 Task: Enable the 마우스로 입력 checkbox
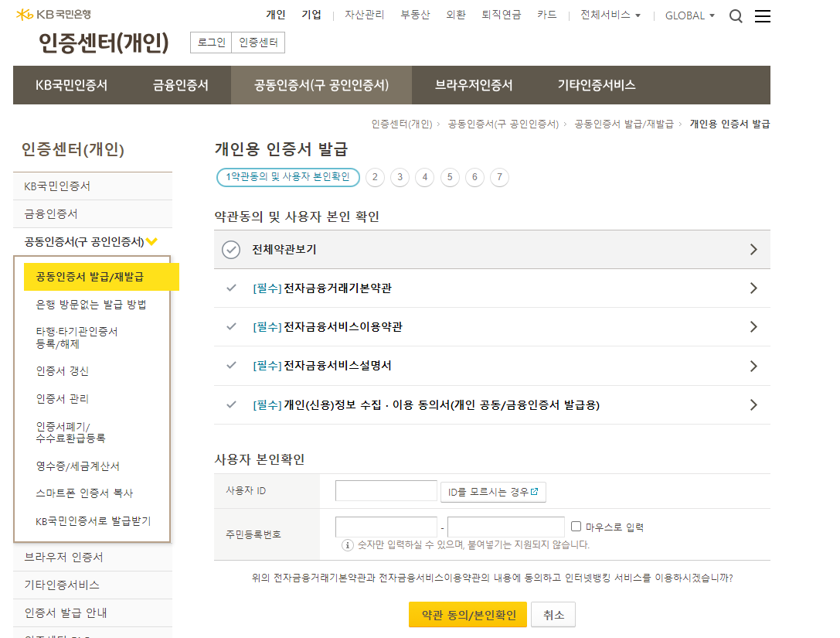pyautogui.click(x=576, y=527)
